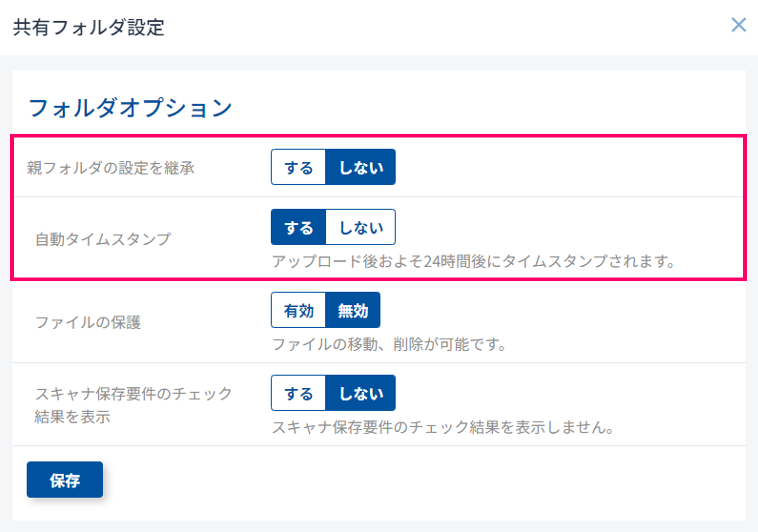The height and width of the screenshot is (532, 758).
Task: Enable 親フォルダの設定を継承 with する
Action: pyautogui.click(x=298, y=167)
